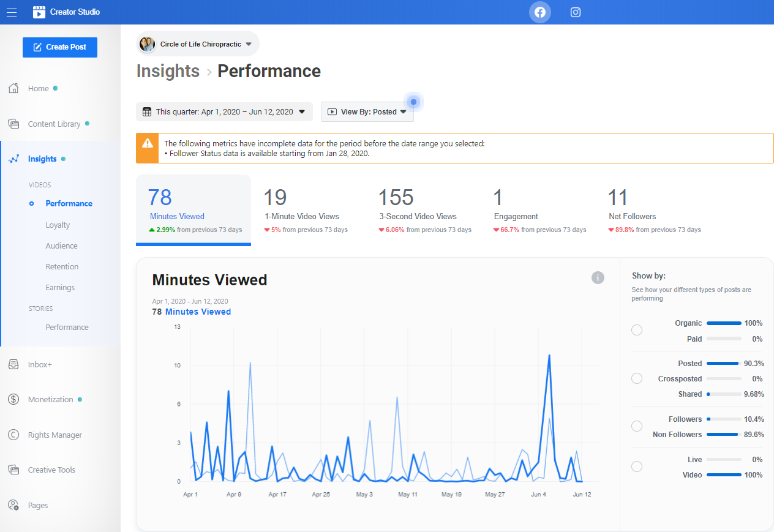Click the Jun 4 peak on chart
The width and height of the screenshot is (774, 532).
click(549, 355)
